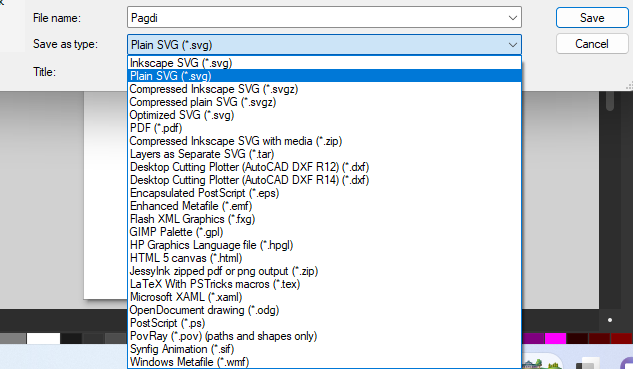Click the Save button
633x369 pixels.
pos(592,18)
